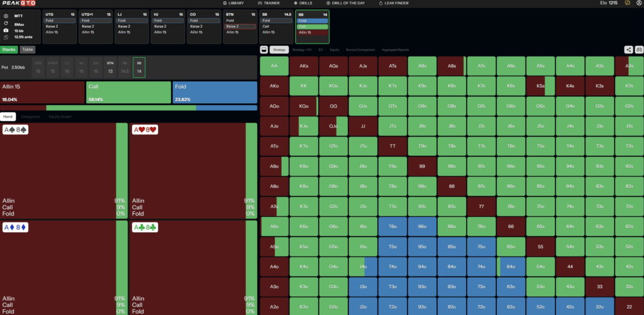Select the Stacks view toggle
Screen dimensions: 644x315
pyautogui.click(x=9, y=49)
